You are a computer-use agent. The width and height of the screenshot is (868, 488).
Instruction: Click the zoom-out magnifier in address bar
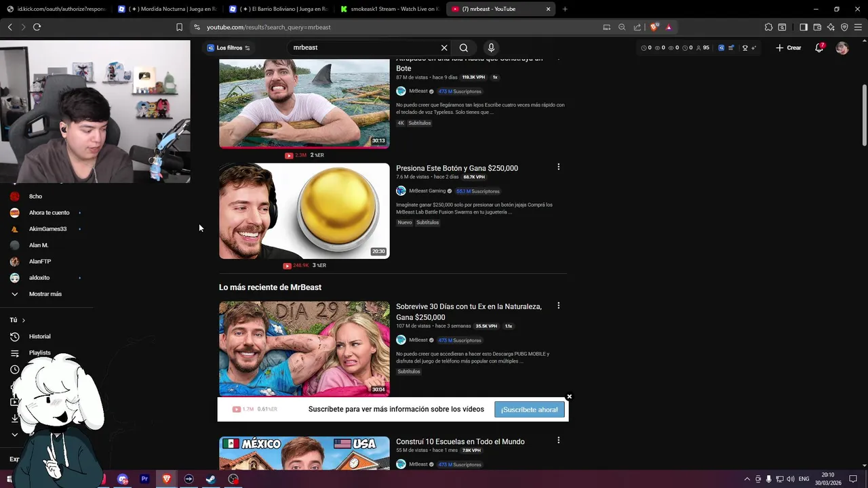pos(622,27)
